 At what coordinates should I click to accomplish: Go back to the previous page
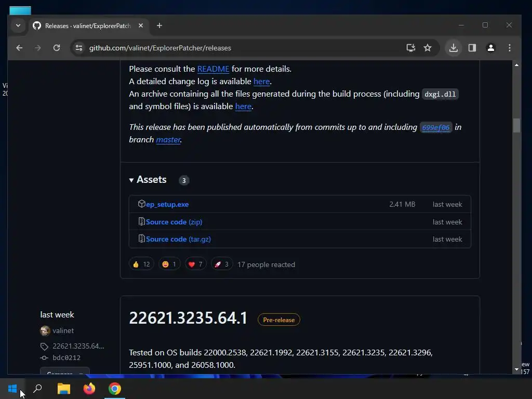point(19,48)
